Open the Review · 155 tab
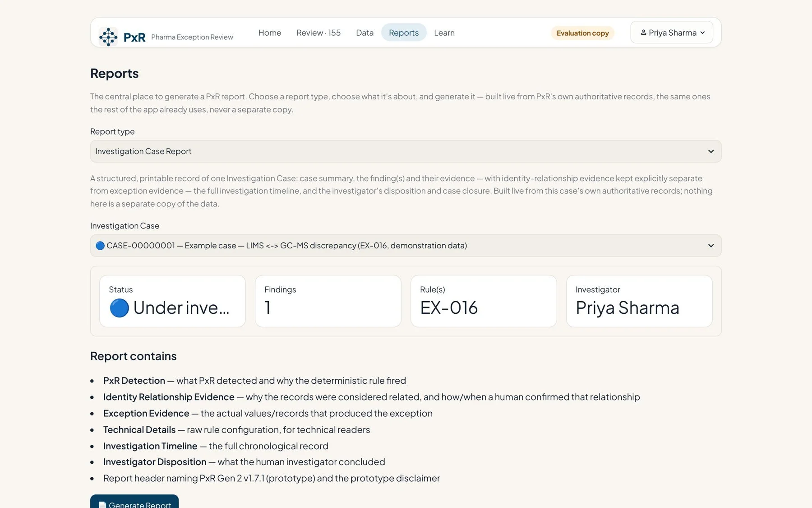 coord(318,33)
